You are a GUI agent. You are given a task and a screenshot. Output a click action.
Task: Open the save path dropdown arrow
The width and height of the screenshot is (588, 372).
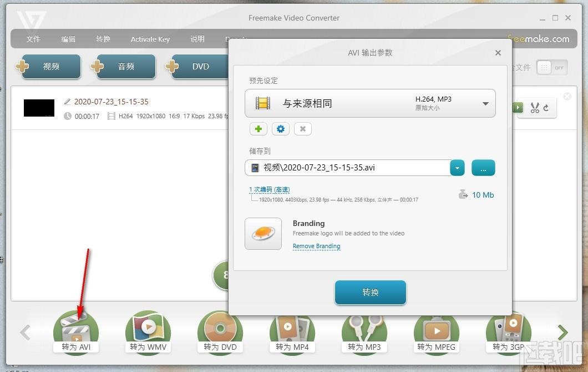tap(457, 168)
